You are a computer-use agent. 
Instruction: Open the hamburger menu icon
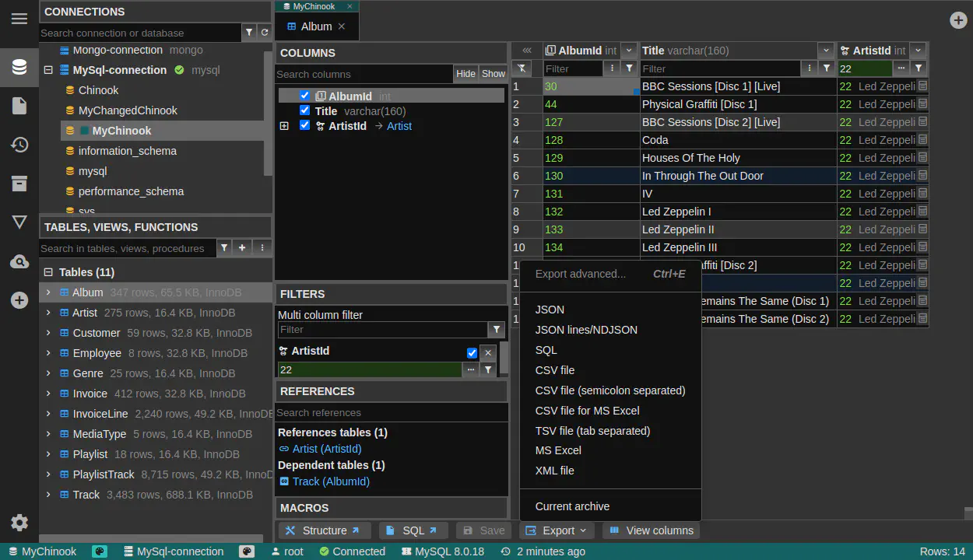(19, 19)
